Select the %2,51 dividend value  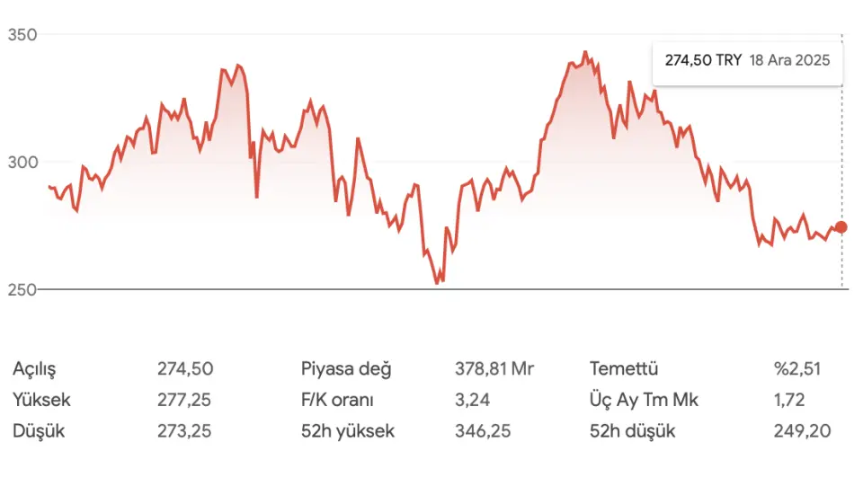(797, 368)
